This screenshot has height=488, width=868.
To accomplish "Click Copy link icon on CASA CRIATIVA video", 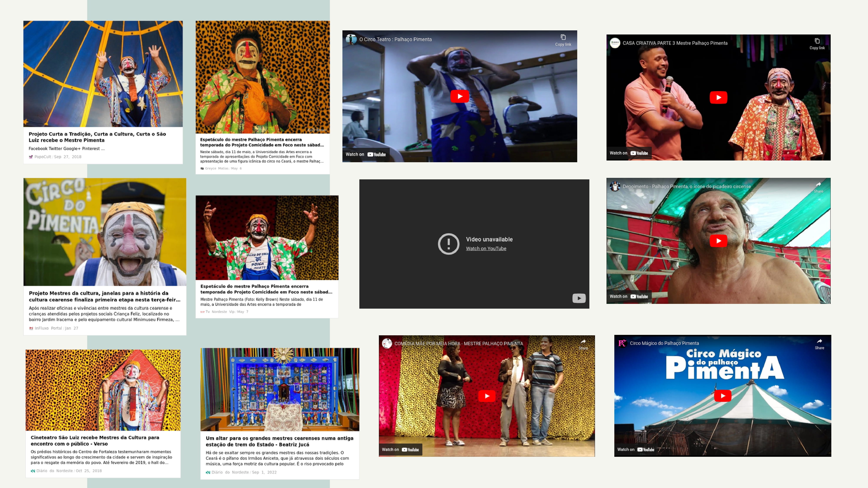I will click(817, 41).
